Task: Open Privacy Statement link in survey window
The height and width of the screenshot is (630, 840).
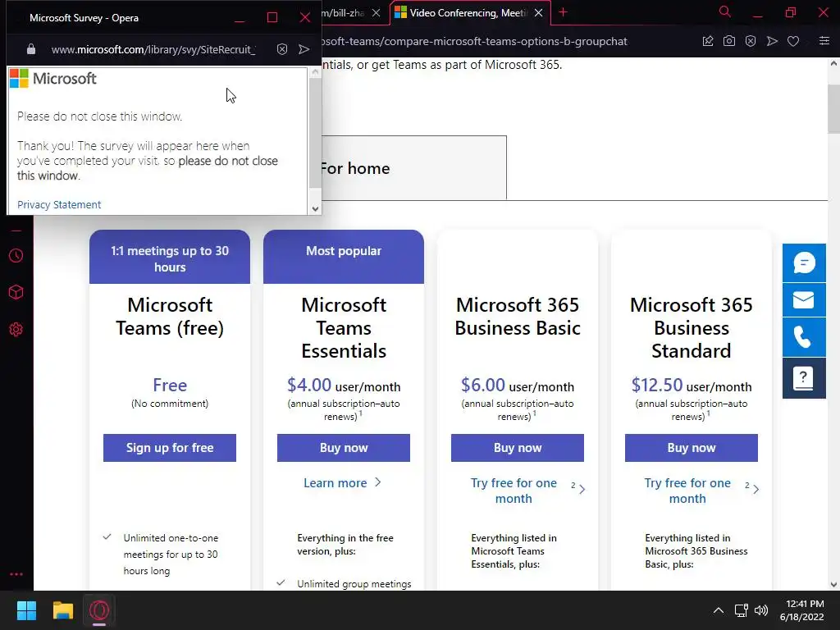Action: [59, 204]
